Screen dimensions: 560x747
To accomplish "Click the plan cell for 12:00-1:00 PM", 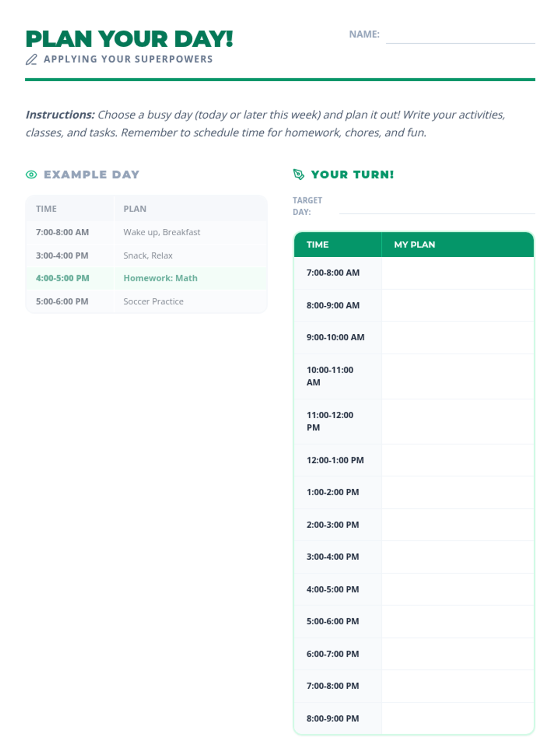I will click(457, 460).
